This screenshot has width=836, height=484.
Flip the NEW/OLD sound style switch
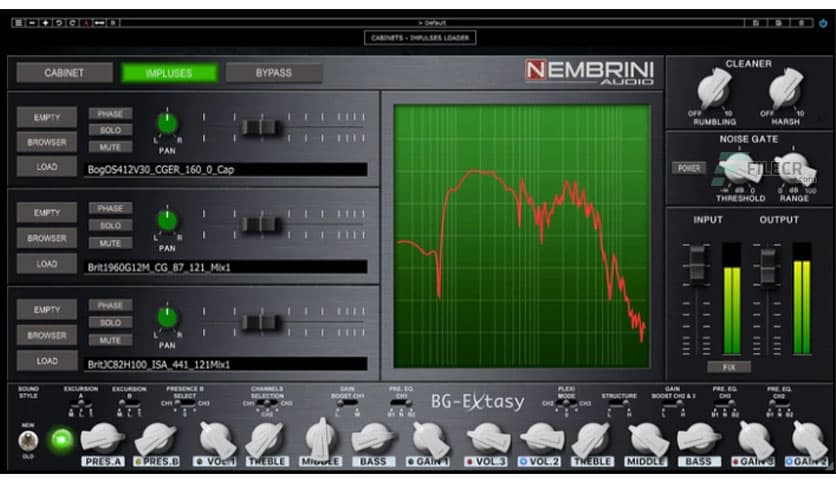click(x=28, y=441)
